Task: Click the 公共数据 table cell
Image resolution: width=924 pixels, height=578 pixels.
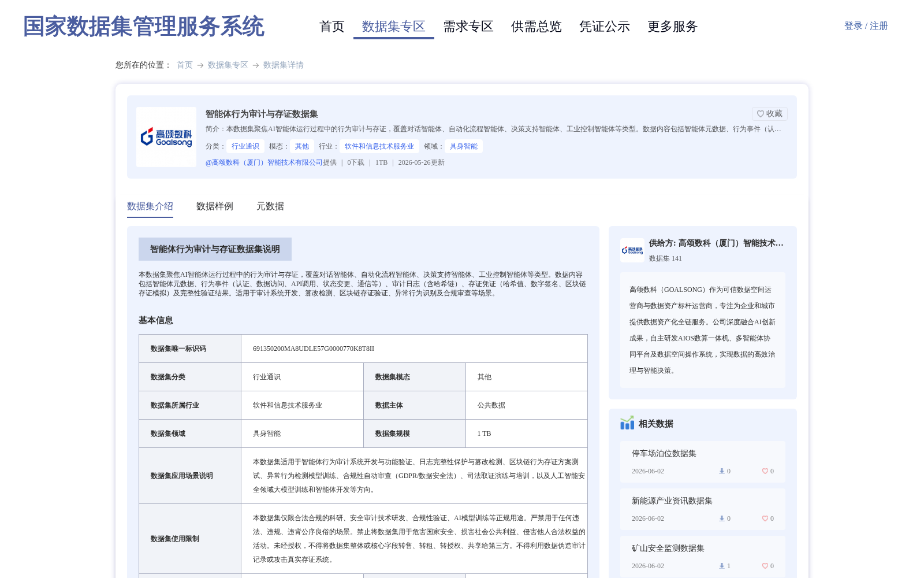Action: point(527,405)
